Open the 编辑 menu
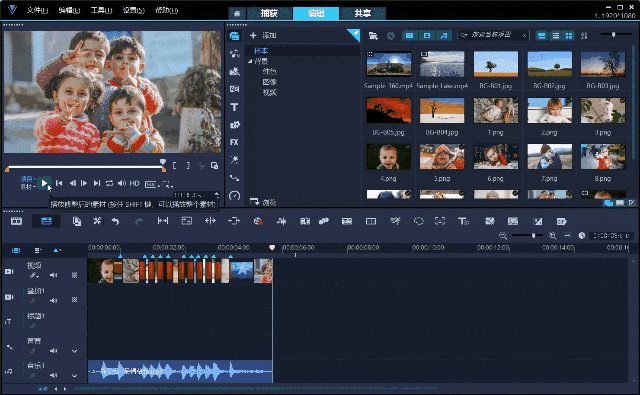The height and width of the screenshot is (395, 640). [69, 10]
